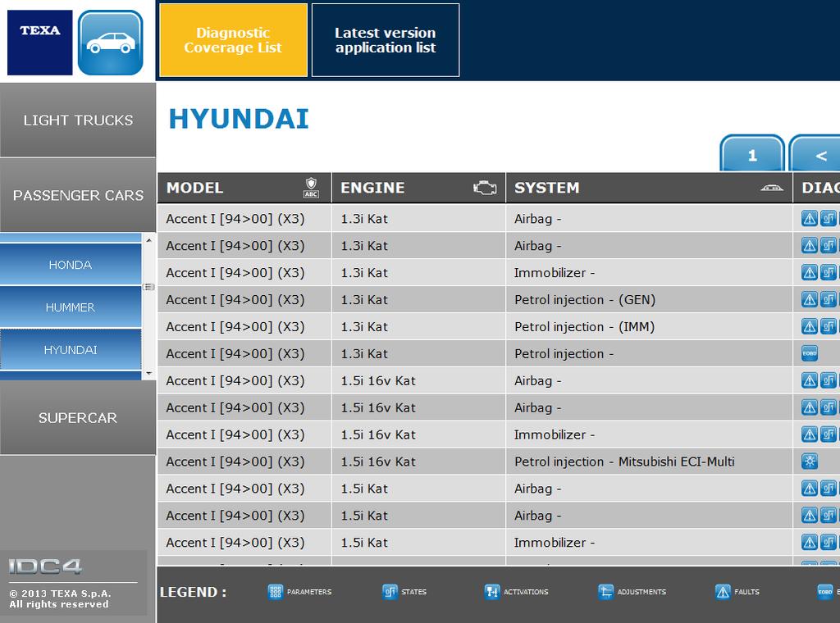The height and width of the screenshot is (623, 840).
Task: Select 'Petrol injection - Mitsubishi ECI-Multi' cell
Action: (649, 462)
